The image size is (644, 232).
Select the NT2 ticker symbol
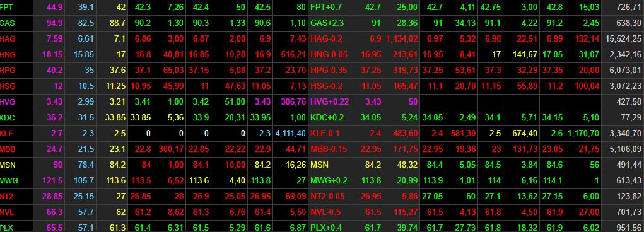point(7,196)
